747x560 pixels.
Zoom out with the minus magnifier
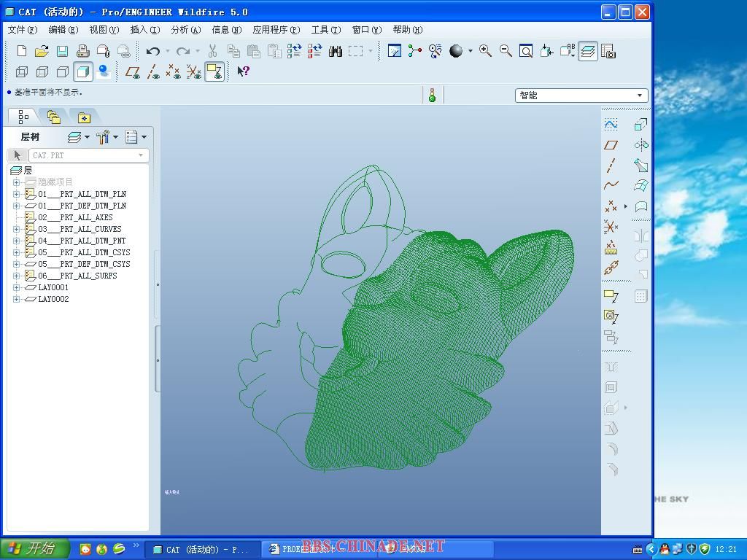(506, 51)
